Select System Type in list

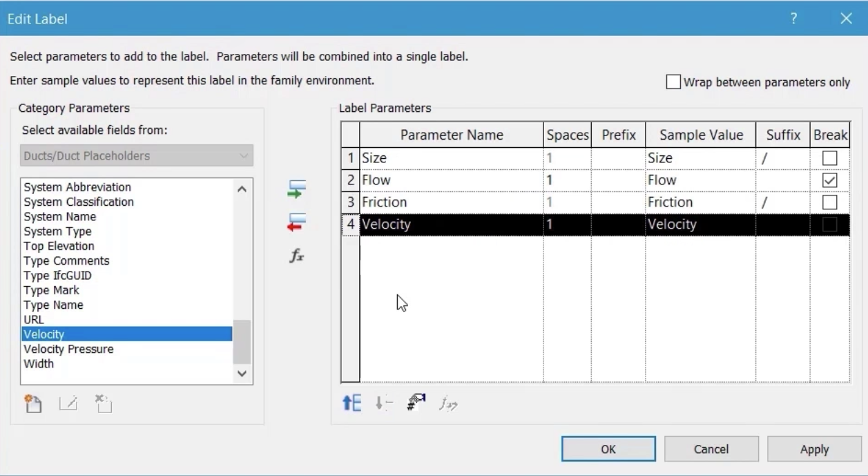point(57,231)
